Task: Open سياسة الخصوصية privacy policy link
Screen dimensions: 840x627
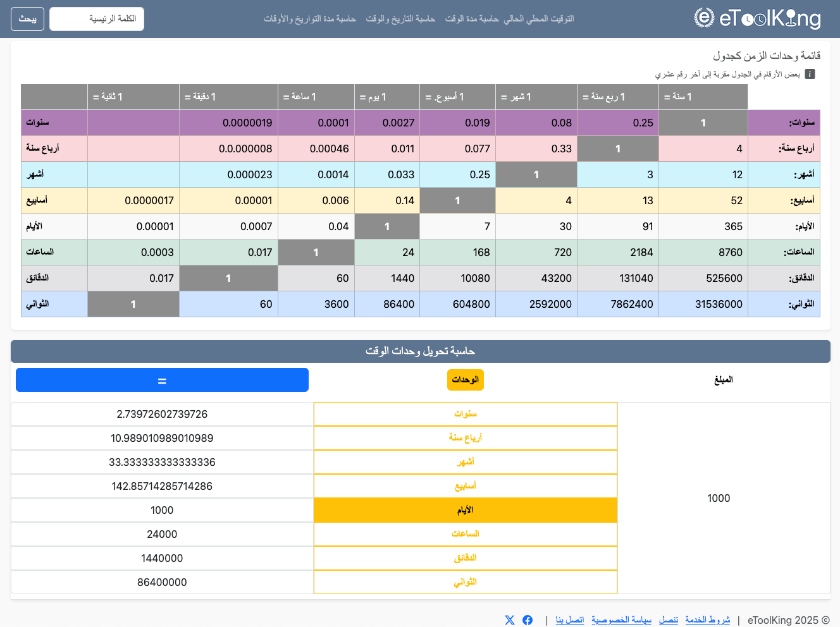Action: tap(621, 620)
